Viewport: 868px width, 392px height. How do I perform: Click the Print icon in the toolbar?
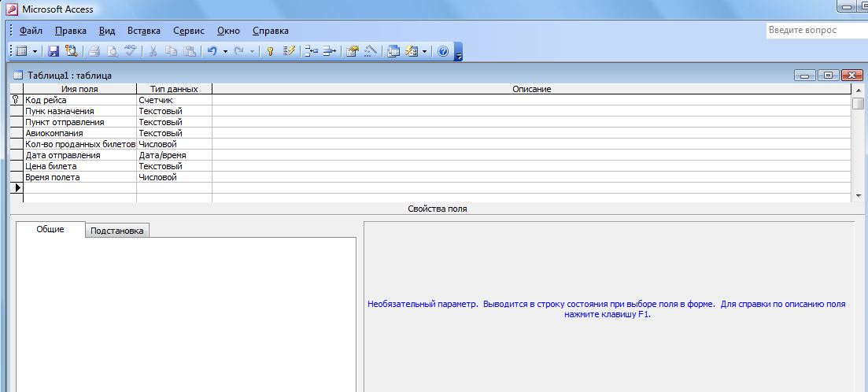pyautogui.click(x=94, y=51)
